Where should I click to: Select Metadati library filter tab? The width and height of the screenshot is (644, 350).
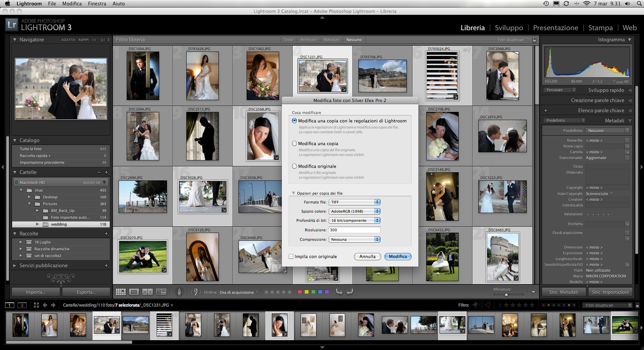pyautogui.click(x=331, y=40)
